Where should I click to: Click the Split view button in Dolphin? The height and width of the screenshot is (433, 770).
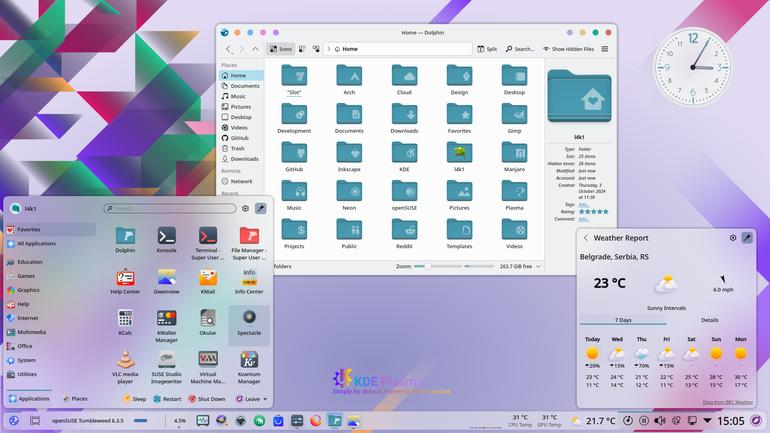[487, 49]
